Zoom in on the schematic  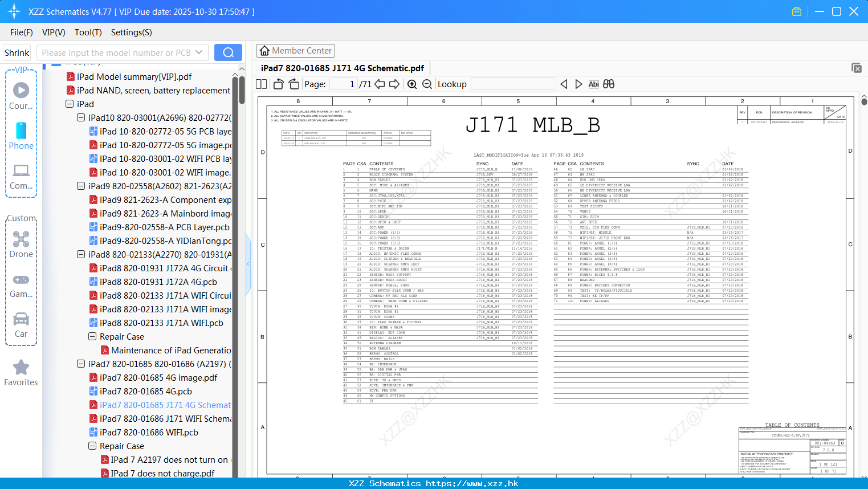pos(412,84)
